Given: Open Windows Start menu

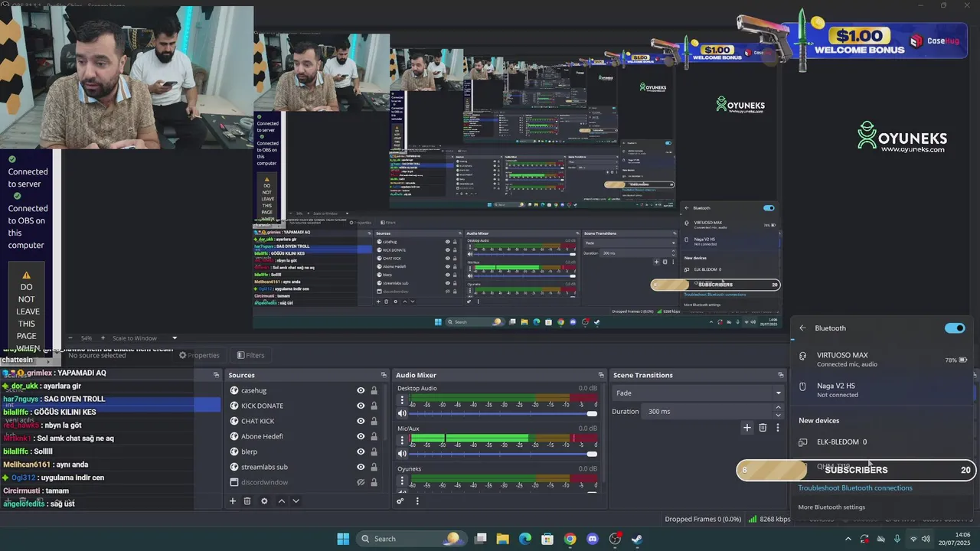Looking at the screenshot, I should point(343,539).
